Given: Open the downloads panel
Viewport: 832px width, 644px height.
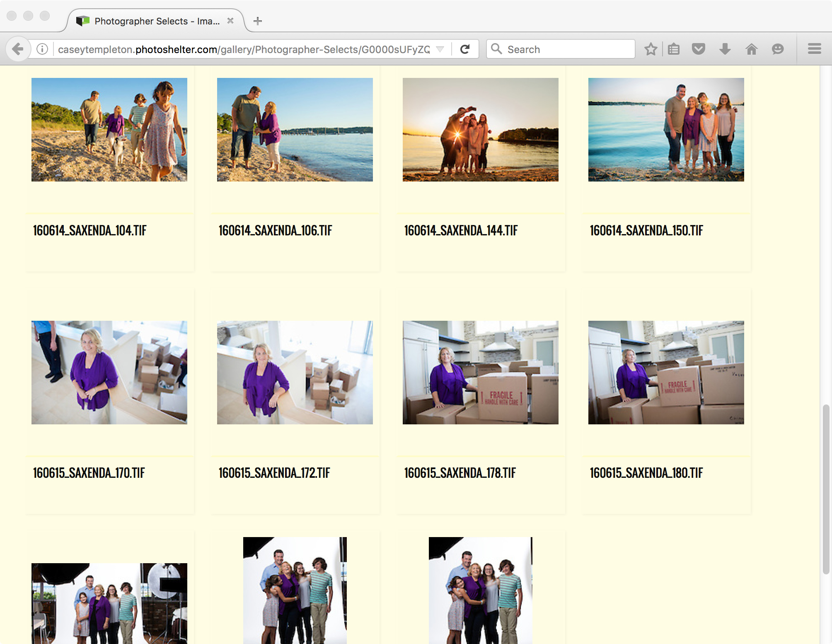Looking at the screenshot, I should click(725, 48).
